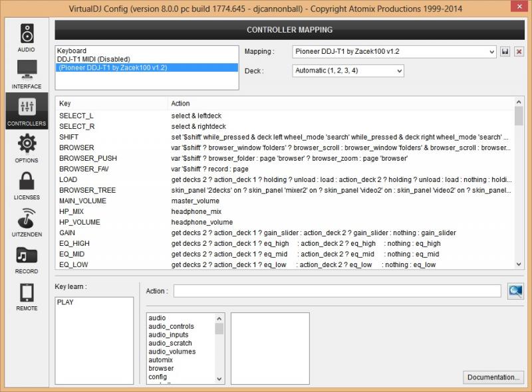Open the Audio settings page icon
This screenshot has height=392, width=532.
pyautogui.click(x=27, y=33)
